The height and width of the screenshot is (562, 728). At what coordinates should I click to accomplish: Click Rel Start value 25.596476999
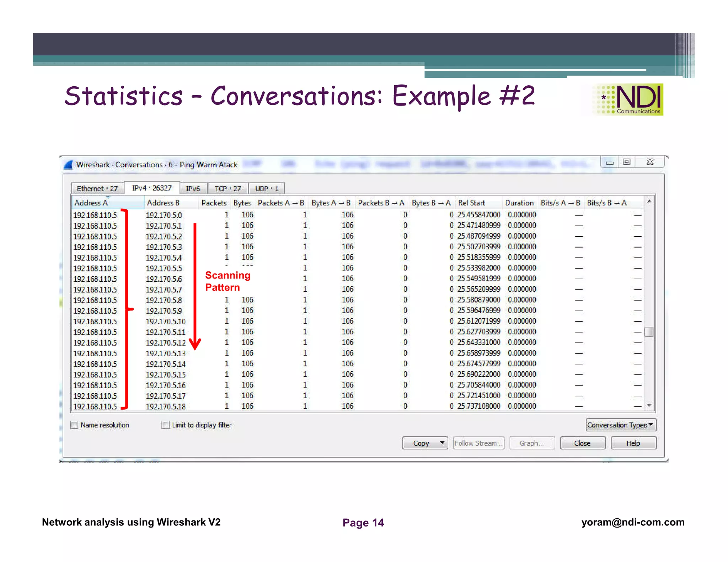tap(479, 310)
